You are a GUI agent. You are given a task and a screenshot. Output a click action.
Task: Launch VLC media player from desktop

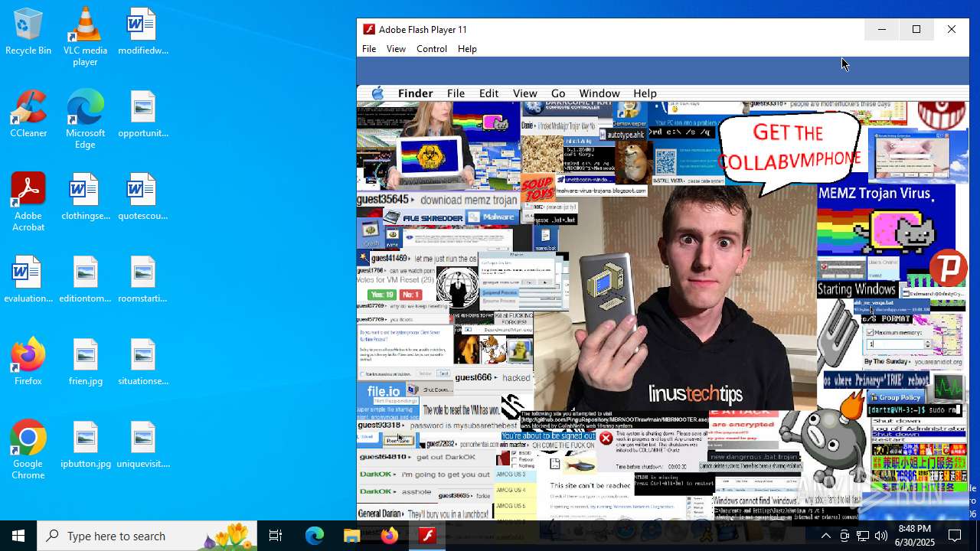pos(85,37)
